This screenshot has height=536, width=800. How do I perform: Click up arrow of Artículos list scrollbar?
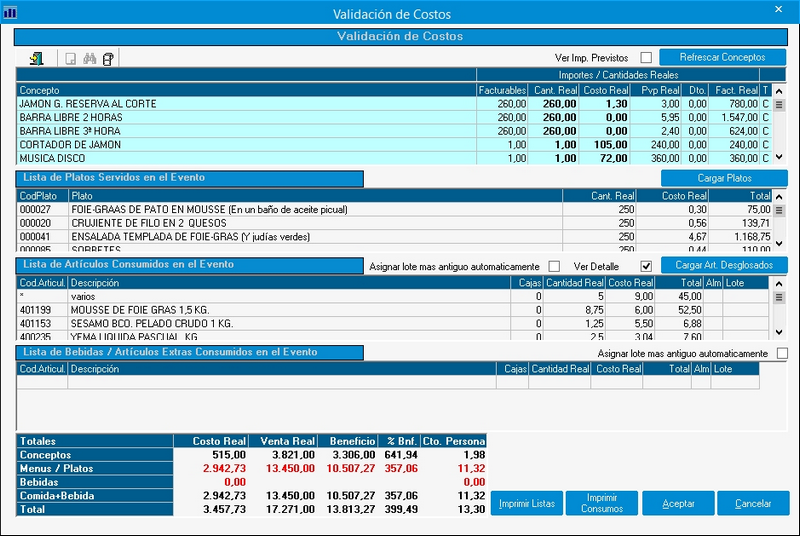(x=779, y=284)
